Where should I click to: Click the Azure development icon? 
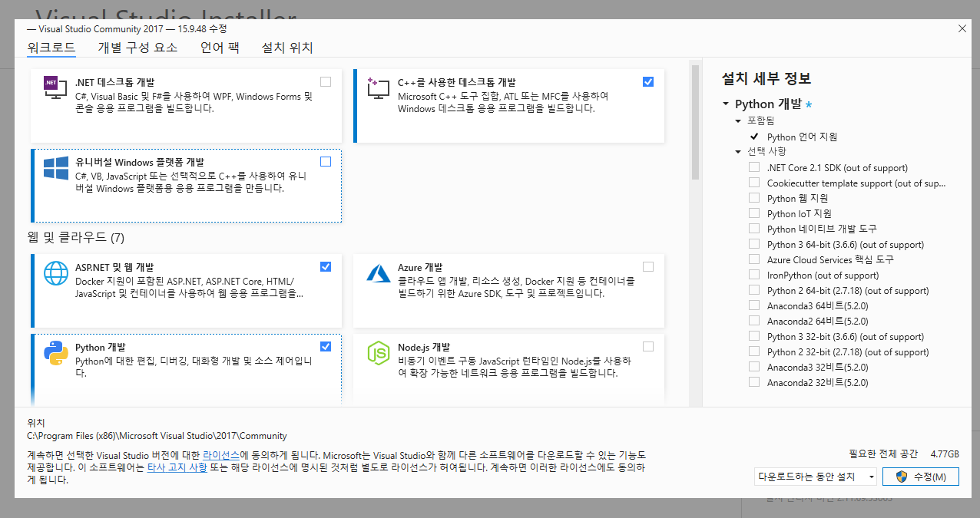(379, 272)
